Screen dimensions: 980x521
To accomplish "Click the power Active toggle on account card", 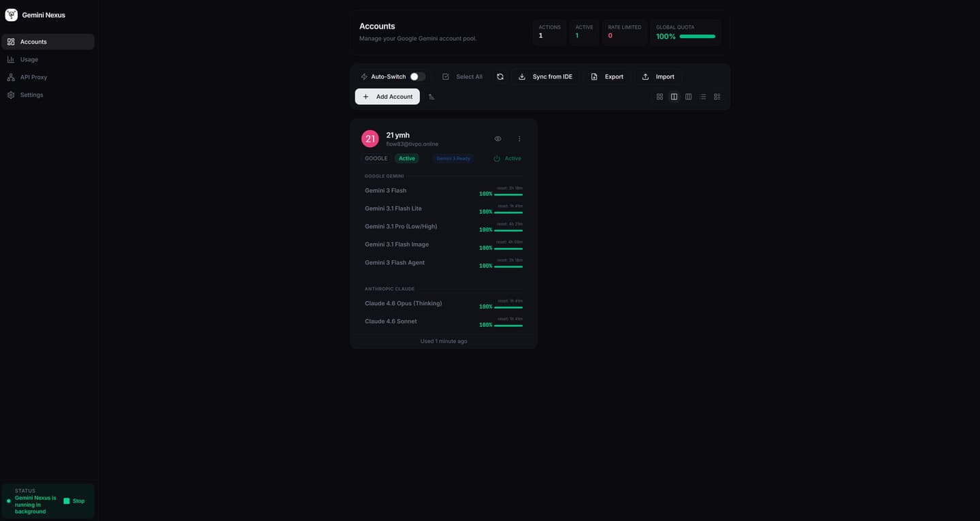I will click(x=508, y=159).
